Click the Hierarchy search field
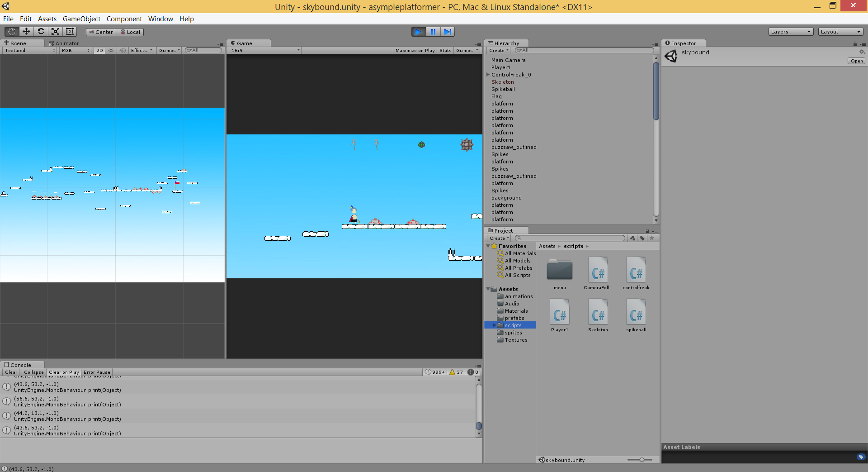 pyautogui.click(x=584, y=50)
